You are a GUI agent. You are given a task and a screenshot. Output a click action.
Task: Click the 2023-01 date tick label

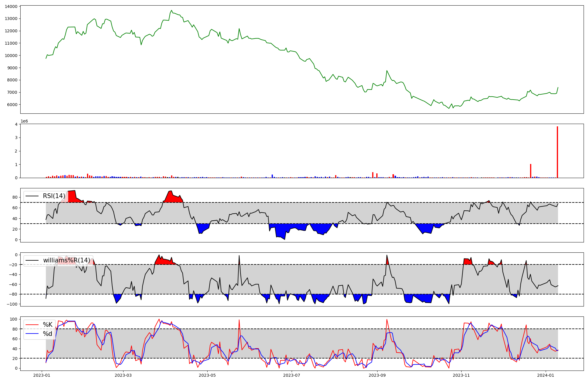click(x=42, y=375)
